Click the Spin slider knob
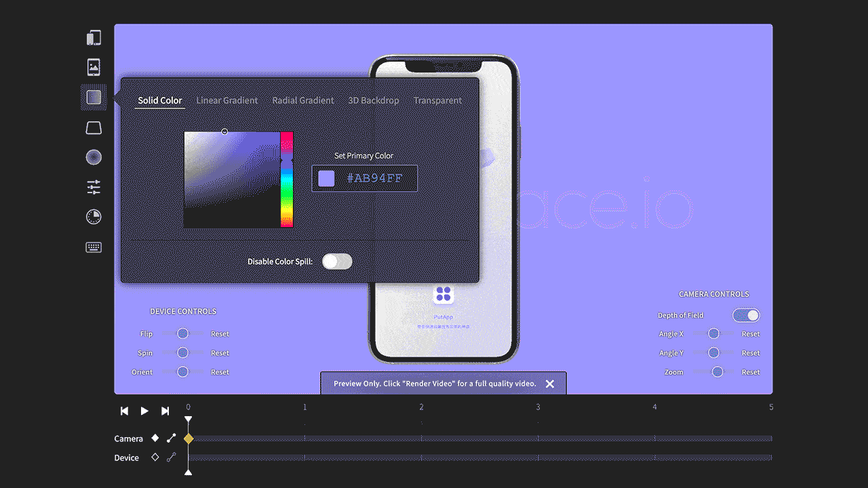The height and width of the screenshot is (488, 868). click(182, 353)
